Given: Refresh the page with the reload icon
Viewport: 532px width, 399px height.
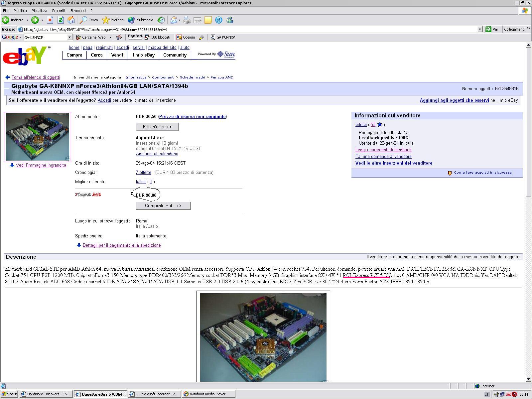Looking at the screenshot, I should pos(61,20).
